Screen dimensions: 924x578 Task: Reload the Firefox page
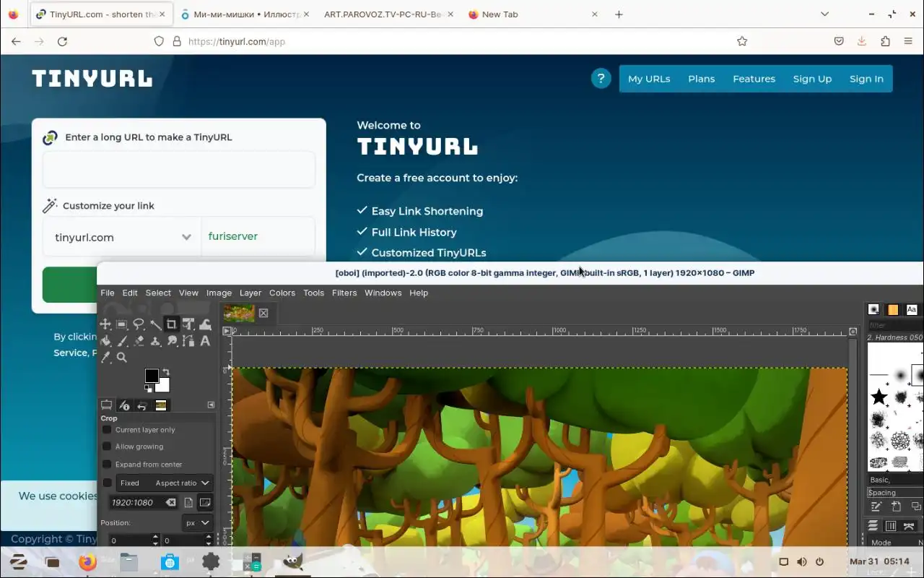62,41
